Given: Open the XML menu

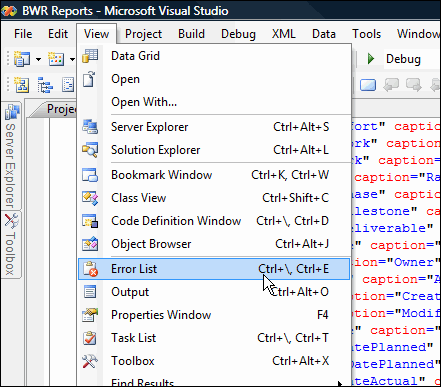Looking at the screenshot, I should (x=283, y=34).
